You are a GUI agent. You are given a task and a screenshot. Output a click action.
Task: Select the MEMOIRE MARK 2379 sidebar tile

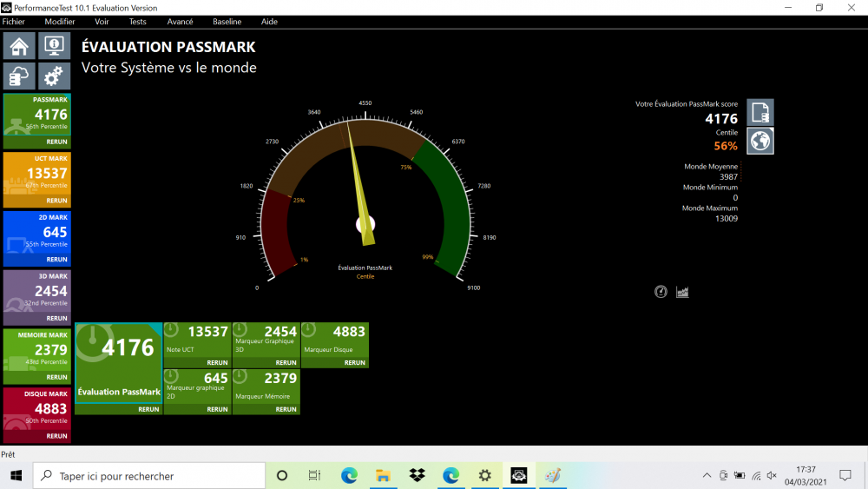tap(37, 351)
